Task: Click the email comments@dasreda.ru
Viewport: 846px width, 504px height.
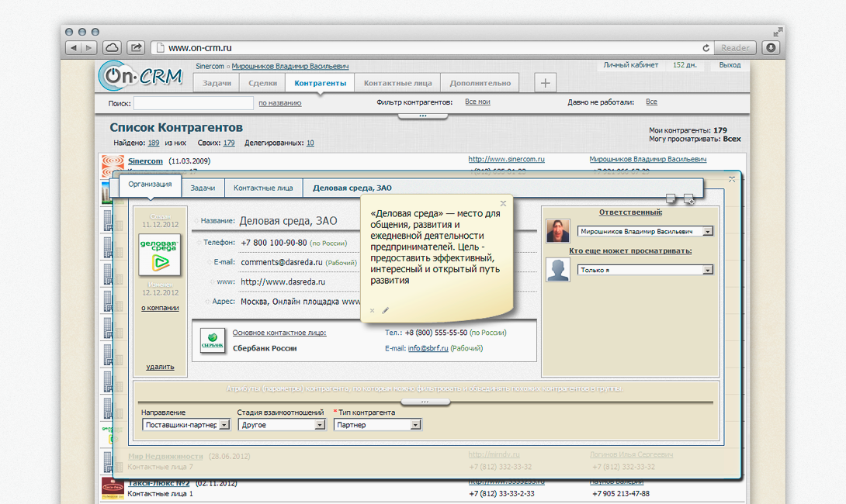Action: click(282, 263)
